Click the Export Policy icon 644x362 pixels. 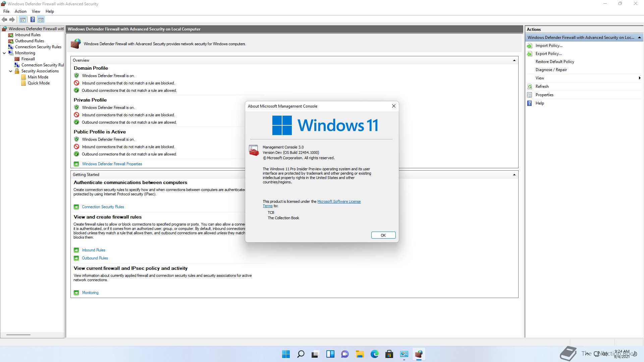coord(530,54)
